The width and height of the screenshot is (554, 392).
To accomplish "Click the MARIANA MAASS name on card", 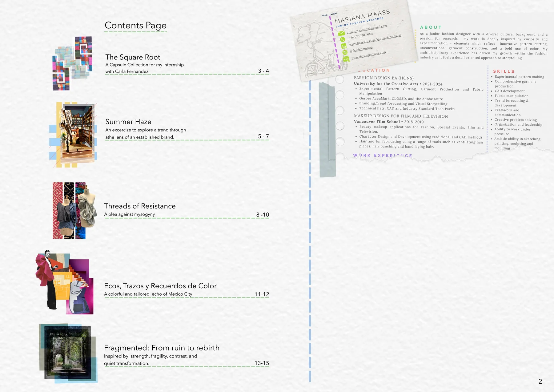I will [363, 16].
